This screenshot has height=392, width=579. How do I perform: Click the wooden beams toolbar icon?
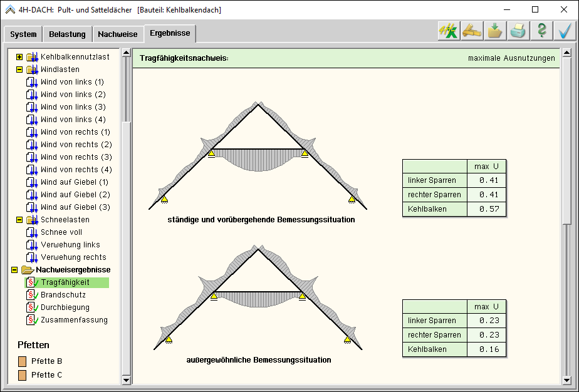471,31
